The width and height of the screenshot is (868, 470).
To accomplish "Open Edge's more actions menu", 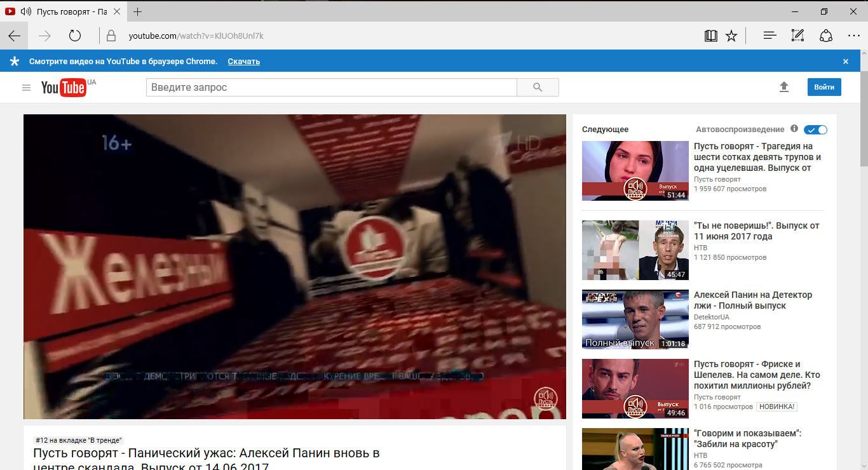I will (x=853, y=36).
